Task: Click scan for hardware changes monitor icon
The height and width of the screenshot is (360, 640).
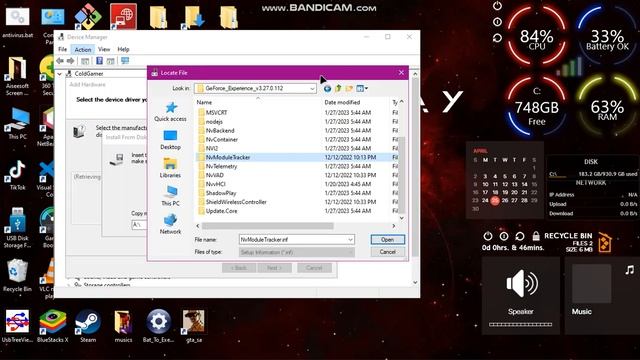Action: coord(125,61)
